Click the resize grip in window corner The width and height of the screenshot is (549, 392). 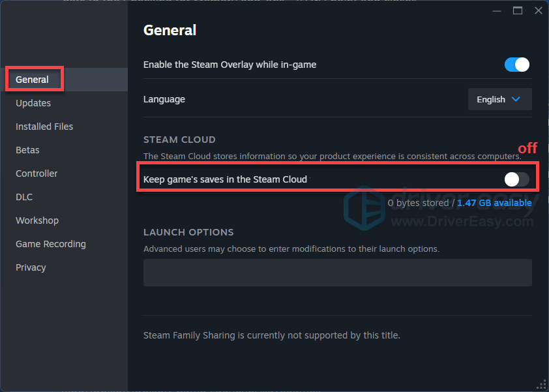(x=541, y=384)
